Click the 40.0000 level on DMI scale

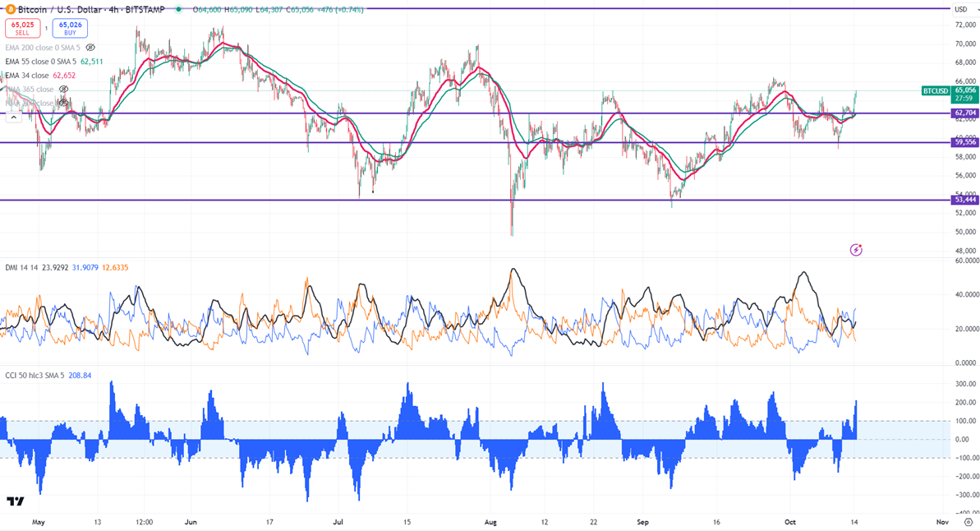(966, 294)
